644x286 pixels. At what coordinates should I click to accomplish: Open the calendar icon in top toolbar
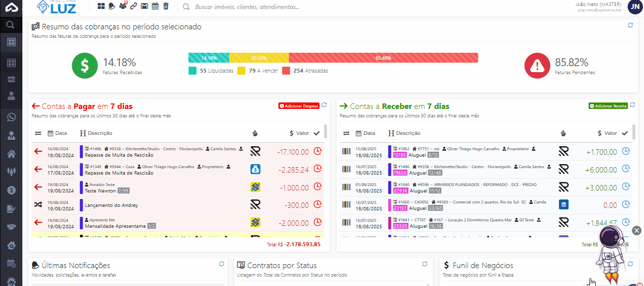point(155,6)
